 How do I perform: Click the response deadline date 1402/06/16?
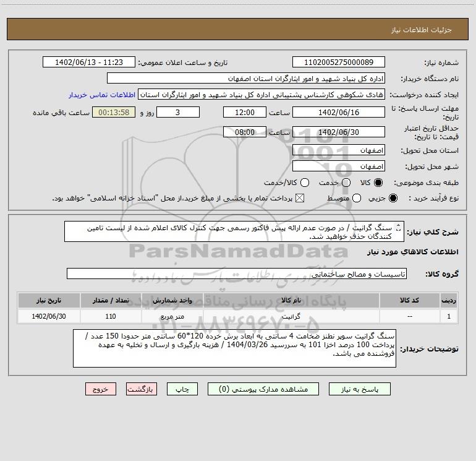point(339,113)
